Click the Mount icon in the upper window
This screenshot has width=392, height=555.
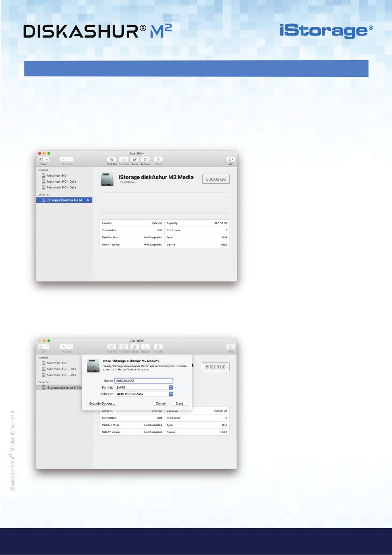(158, 159)
